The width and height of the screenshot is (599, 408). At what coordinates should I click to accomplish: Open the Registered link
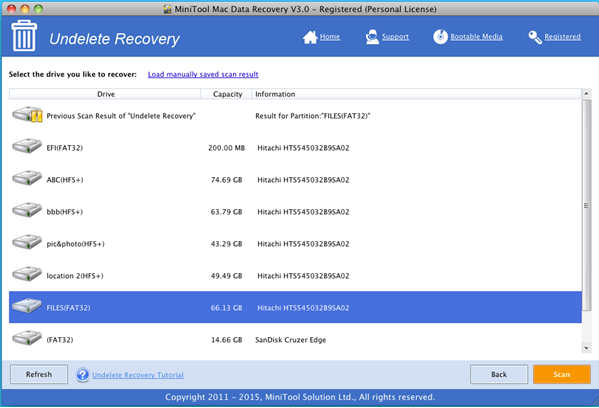[x=562, y=37]
